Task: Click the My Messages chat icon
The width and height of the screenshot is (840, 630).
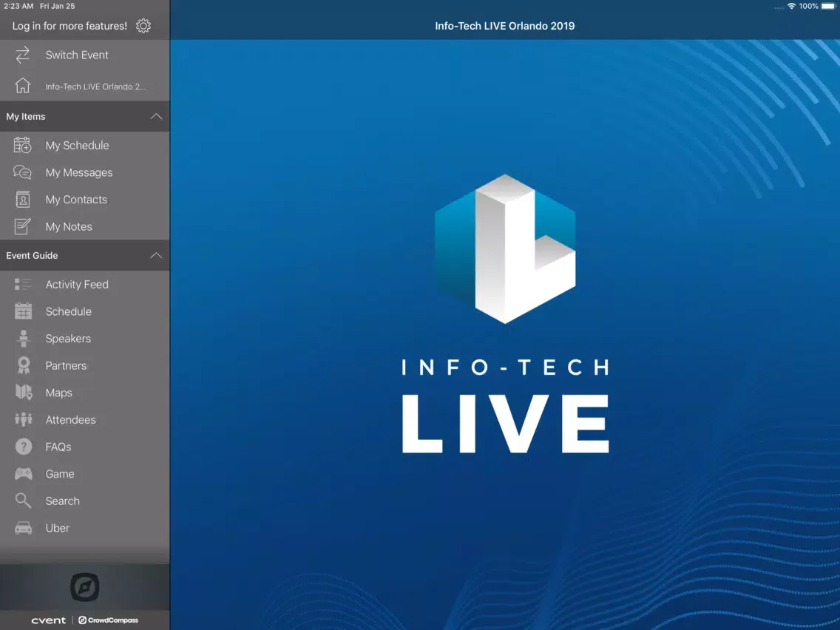Action: [22, 172]
